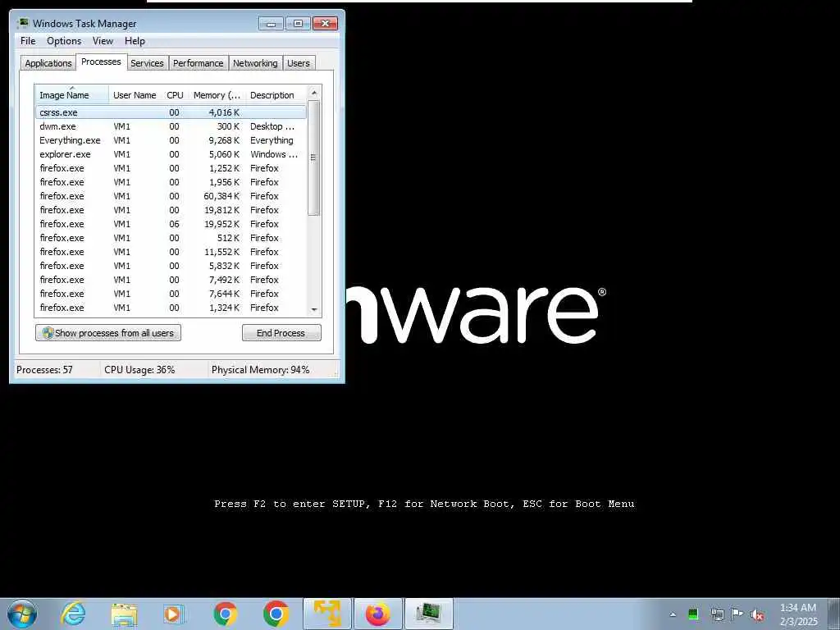Click the 9,268 K memory value
The image size is (840, 630).
click(x=225, y=140)
